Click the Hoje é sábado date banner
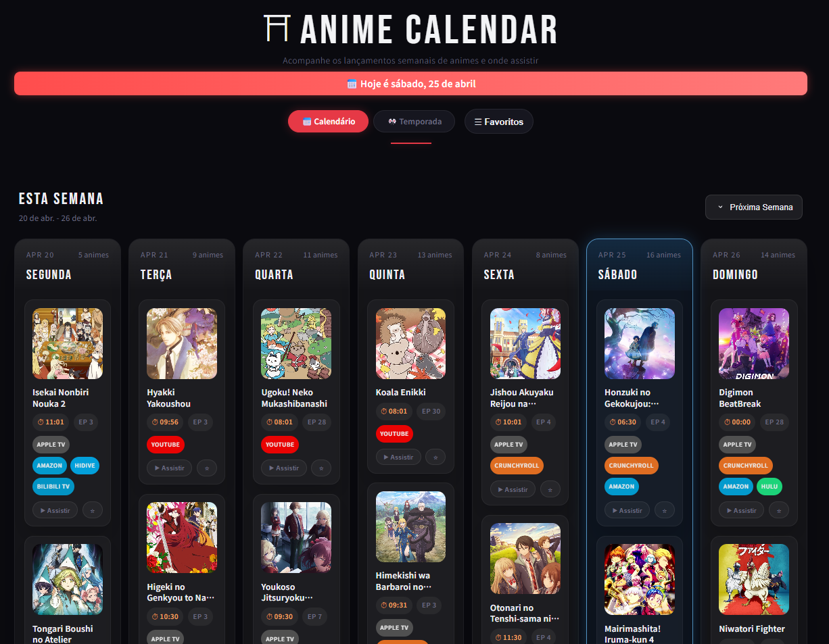Viewport: 829px width, 644px height. click(x=410, y=84)
